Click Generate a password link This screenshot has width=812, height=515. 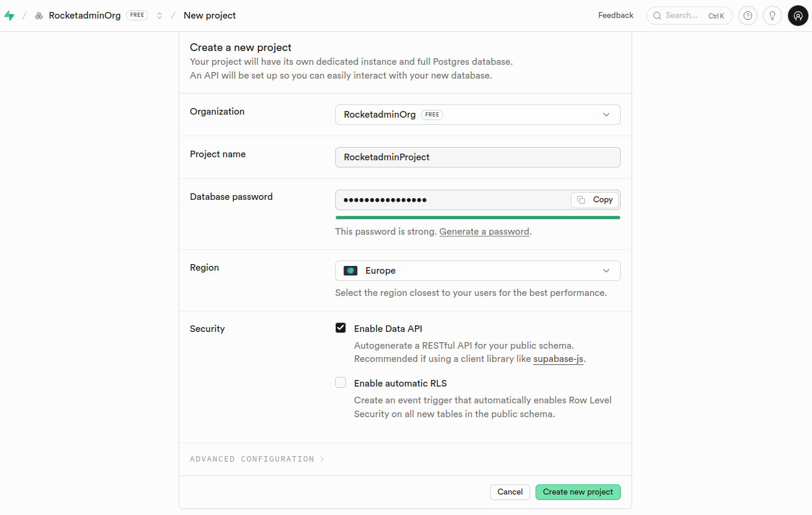(485, 232)
